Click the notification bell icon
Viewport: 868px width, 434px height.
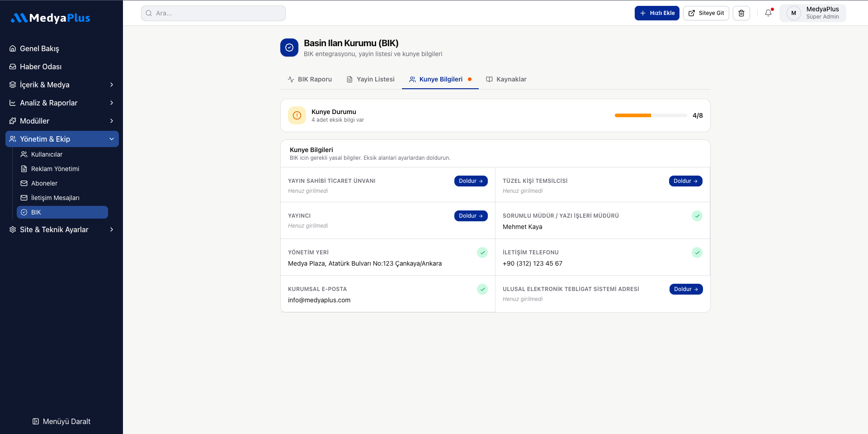pos(768,13)
